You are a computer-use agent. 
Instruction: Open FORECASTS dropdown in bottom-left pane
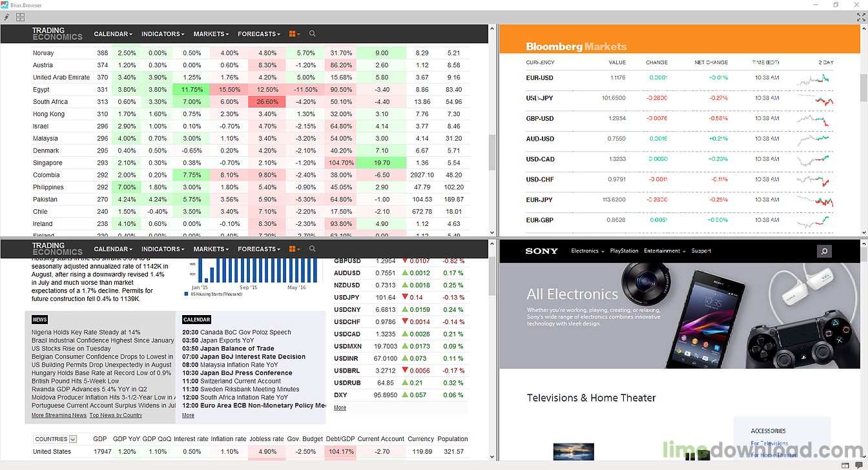[259, 249]
